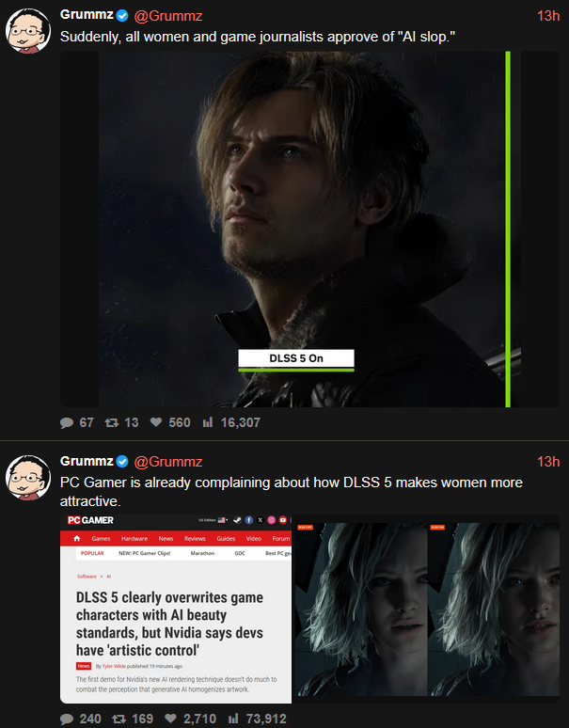Open the 13h timestamp on second tweet
Image resolution: width=569 pixels, height=728 pixels.
pyautogui.click(x=548, y=462)
